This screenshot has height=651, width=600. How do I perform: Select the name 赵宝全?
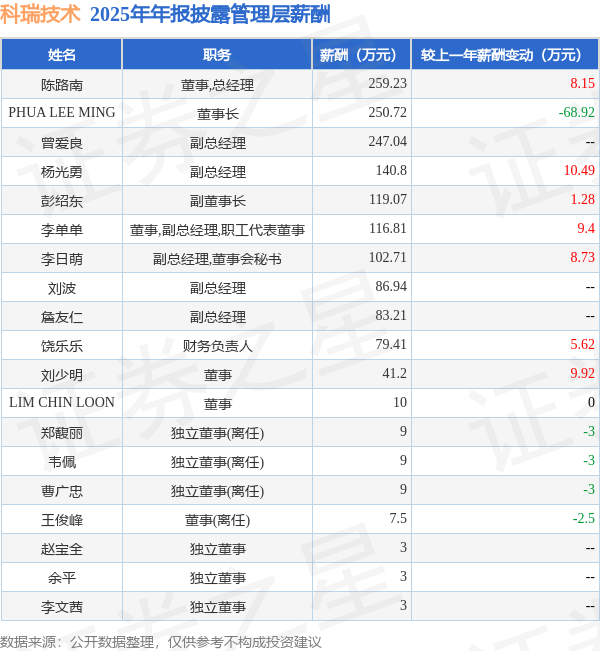point(62,549)
